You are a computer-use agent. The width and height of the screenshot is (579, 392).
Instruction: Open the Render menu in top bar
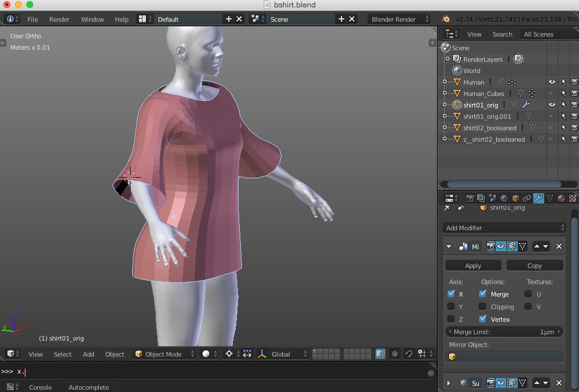tap(59, 19)
